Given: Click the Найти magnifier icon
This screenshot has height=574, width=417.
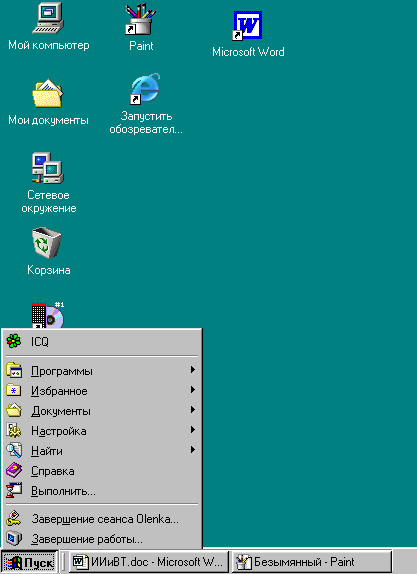Looking at the screenshot, I should pos(14,450).
